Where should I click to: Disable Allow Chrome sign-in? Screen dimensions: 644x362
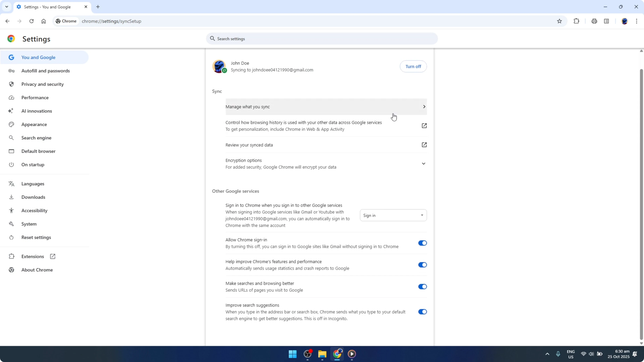pos(422,243)
